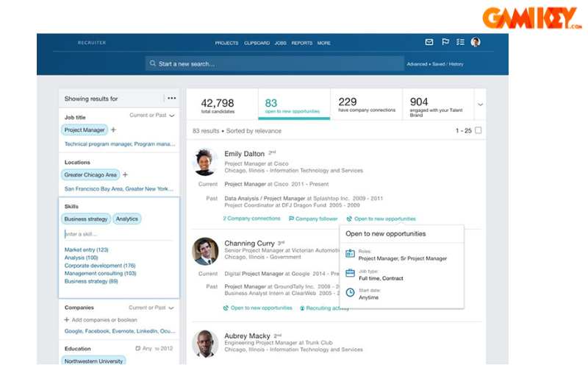Open the Clipboard menu

pyautogui.click(x=257, y=43)
